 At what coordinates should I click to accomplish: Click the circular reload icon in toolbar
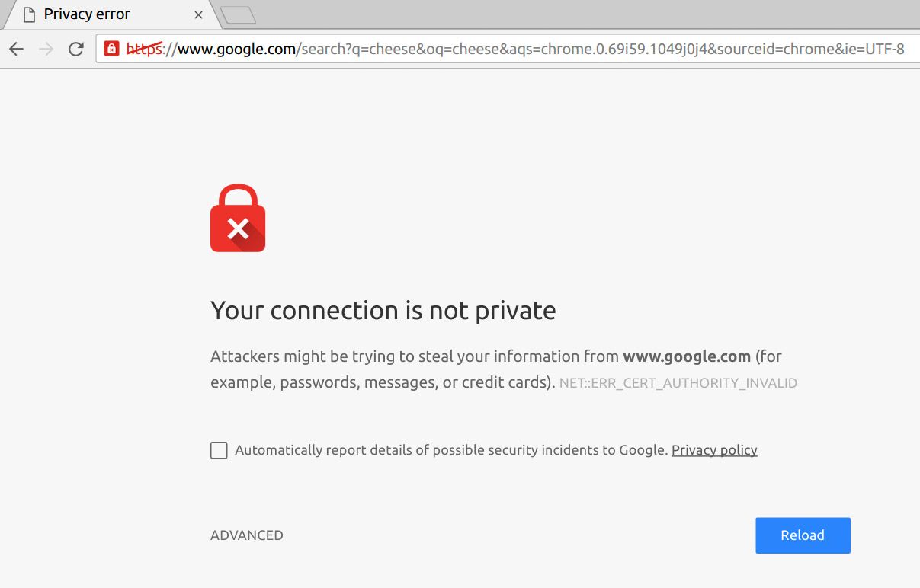click(76, 50)
